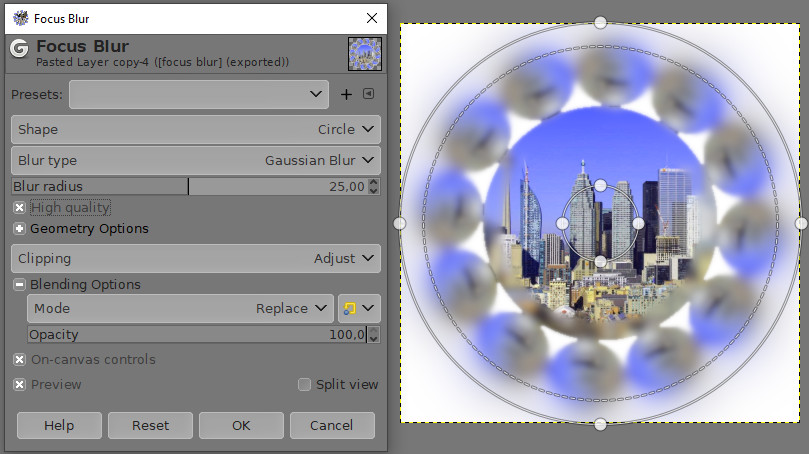Click the GEGL logo icon in header
This screenshot has height=454, width=809.
click(x=20, y=49)
